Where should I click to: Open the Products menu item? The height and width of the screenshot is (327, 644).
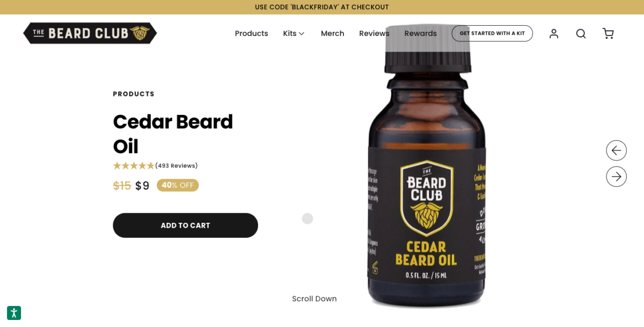pos(251,33)
